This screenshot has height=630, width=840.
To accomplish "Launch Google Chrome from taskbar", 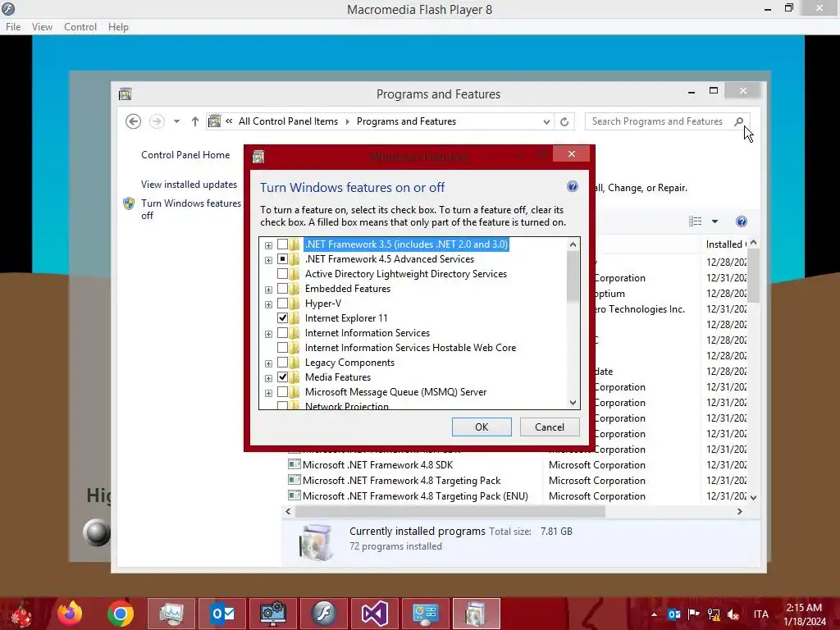I will (x=120, y=614).
